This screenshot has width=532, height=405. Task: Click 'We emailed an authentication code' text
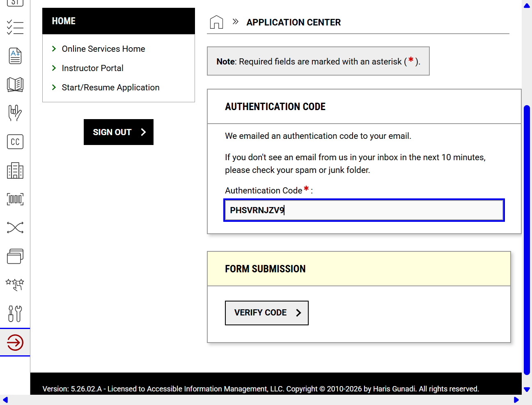318,136
